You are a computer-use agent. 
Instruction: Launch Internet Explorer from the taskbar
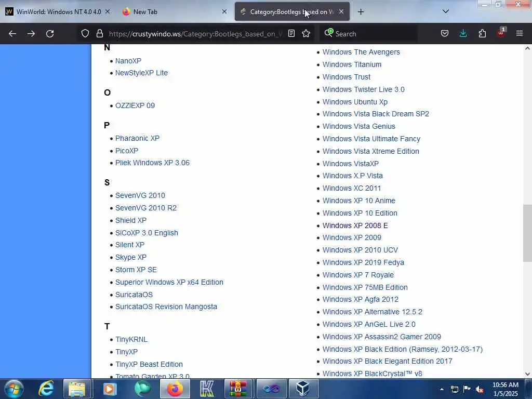(46, 389)
